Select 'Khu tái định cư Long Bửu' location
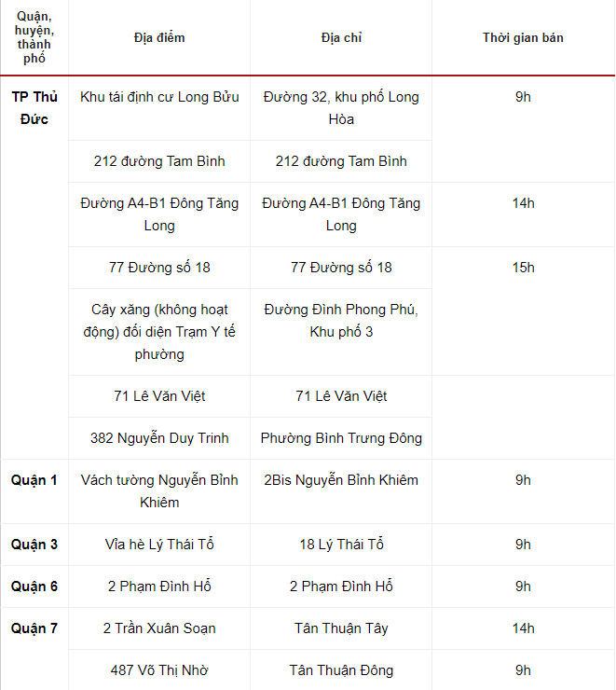The image size is (616, 690). click(x=159, y=97)
